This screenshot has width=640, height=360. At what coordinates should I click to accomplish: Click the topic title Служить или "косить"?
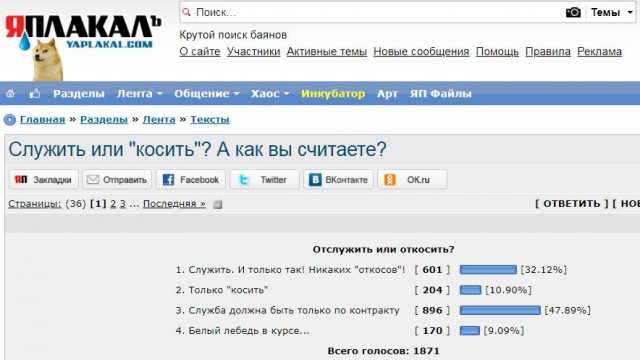[198, 149]
